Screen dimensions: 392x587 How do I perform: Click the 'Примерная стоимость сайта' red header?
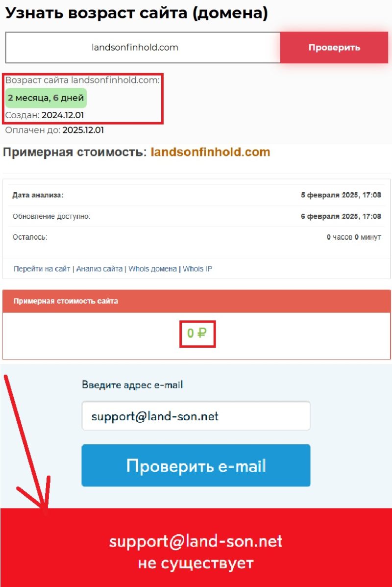(x=197, y=301)
